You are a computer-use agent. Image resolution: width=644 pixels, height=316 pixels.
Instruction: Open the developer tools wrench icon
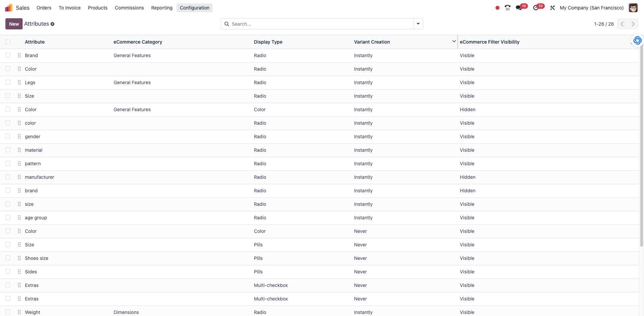(x=553, y=8)
